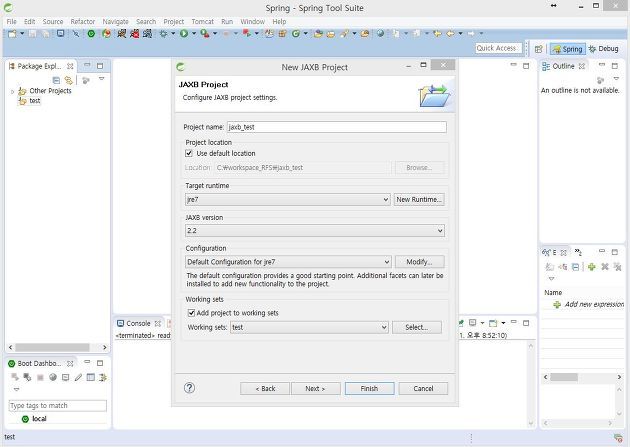Click Collapse All icon in Package Explorer
Screen dimensions: 630x447
click(x=56, y=80)
